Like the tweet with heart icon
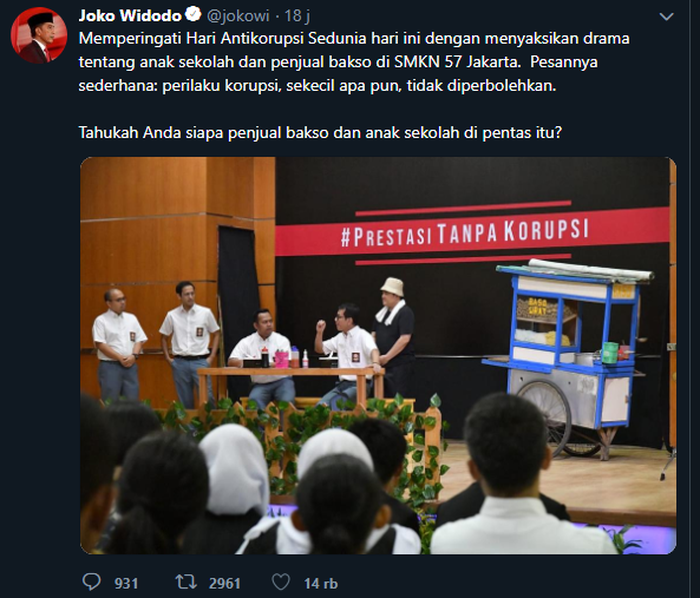 (281, 582)
